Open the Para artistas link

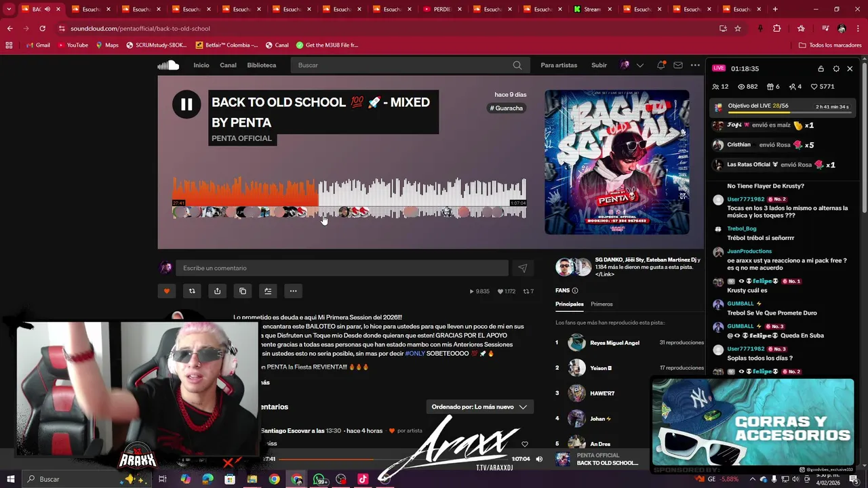pos(559,65)
